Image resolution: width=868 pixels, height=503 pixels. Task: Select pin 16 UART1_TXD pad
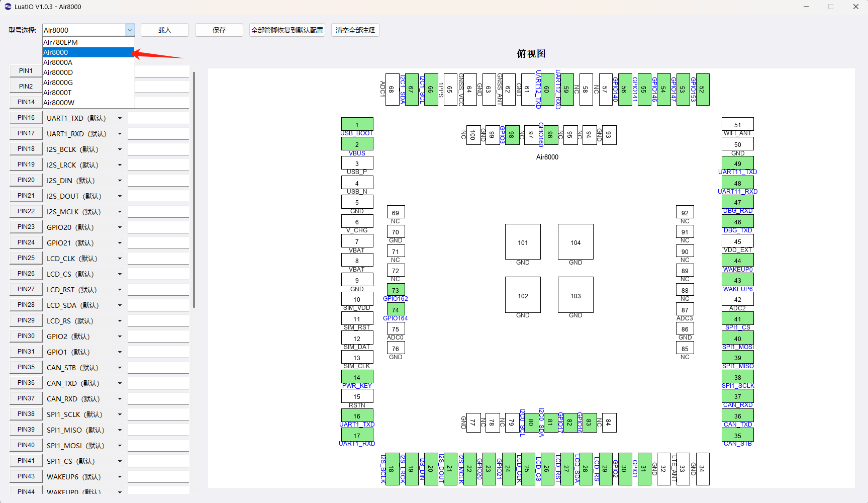point(357,415)
